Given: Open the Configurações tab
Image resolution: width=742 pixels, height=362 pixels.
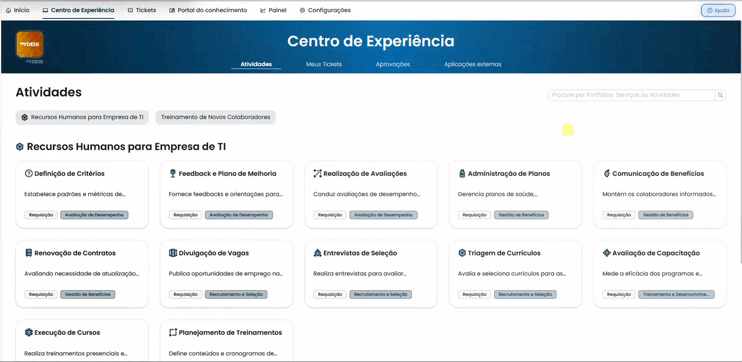Looking at the screenshot, I should [x=325, y=10].
